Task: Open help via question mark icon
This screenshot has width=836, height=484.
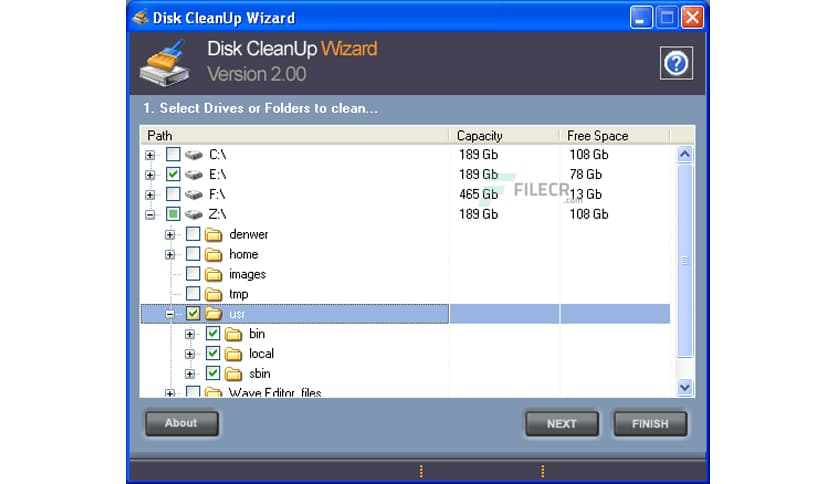Action: click(x=676, y=63)
